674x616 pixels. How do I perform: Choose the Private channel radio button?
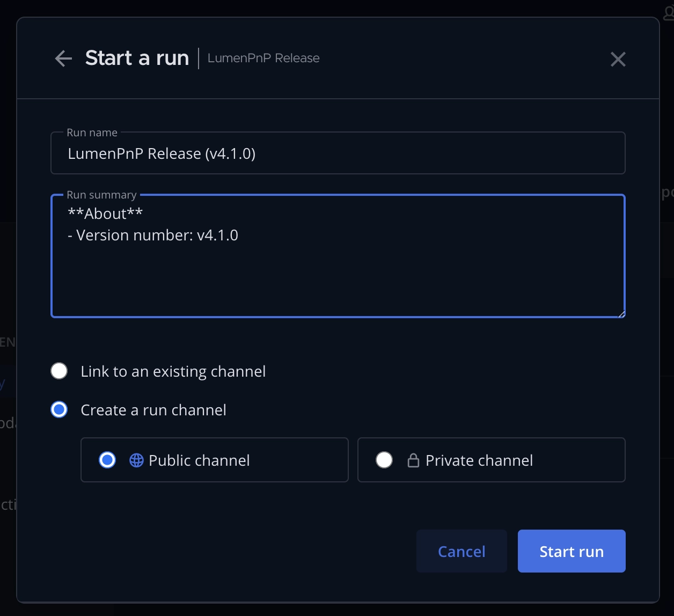click(x=384, y=460)
